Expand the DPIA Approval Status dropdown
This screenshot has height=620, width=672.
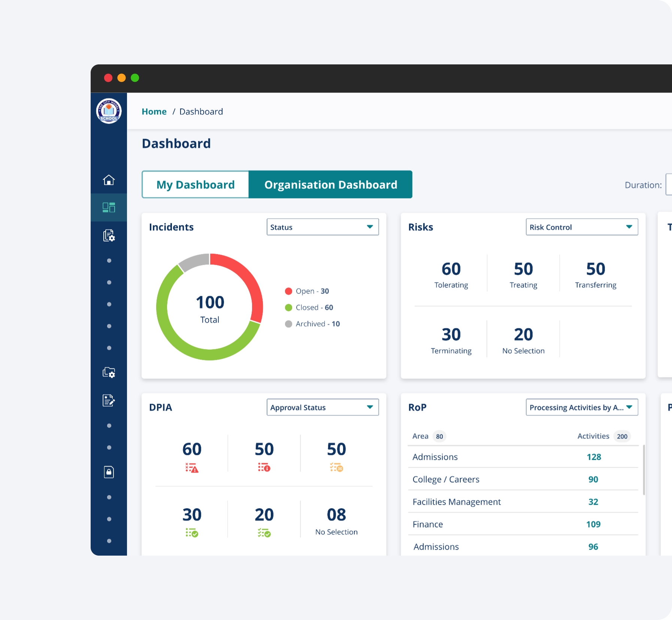click(x=323, y=407)
